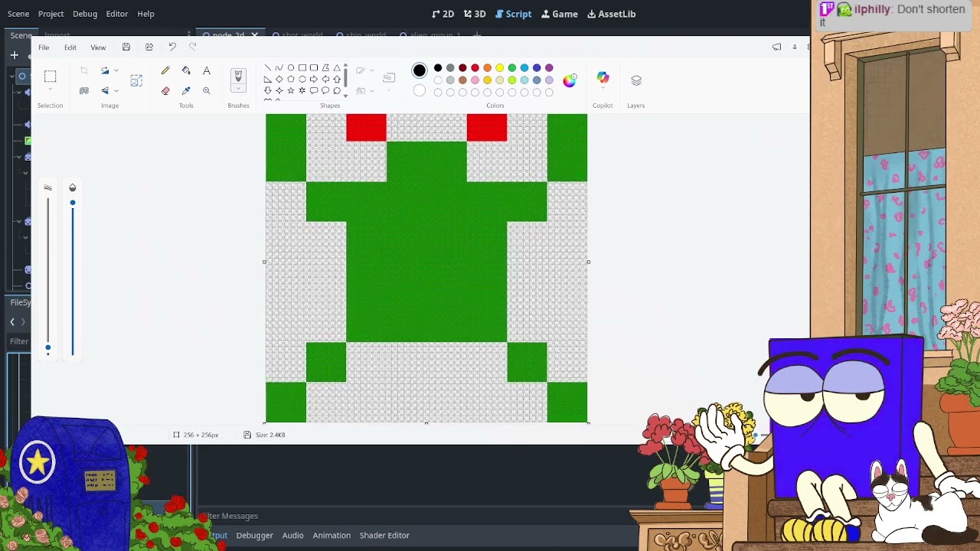Select the Rounded rectangle shape
This screenshot has height=551, width=980.
314,67
